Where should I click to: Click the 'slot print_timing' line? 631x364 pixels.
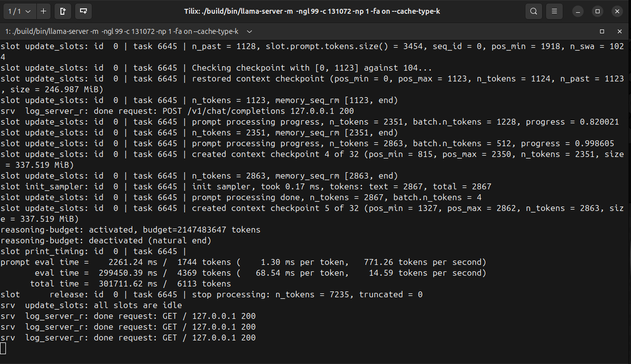94,251
